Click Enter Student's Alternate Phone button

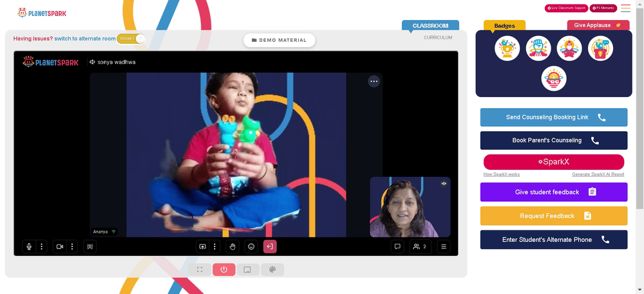554,239
